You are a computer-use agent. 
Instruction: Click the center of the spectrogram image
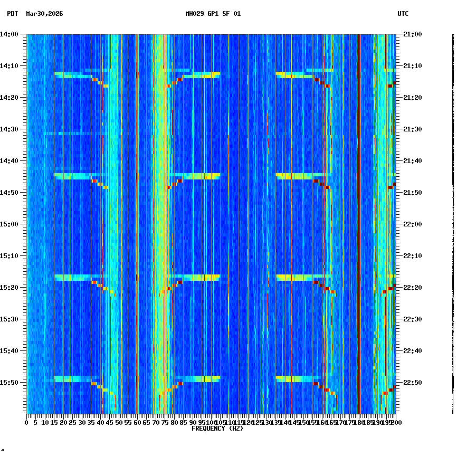pos(211,224)
